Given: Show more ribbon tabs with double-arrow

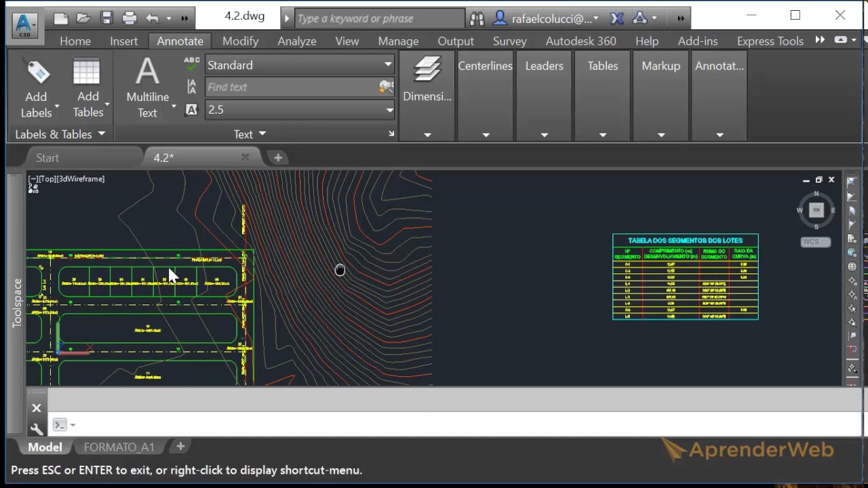Looking at the screenshot, I should click(x=820, y=40).
